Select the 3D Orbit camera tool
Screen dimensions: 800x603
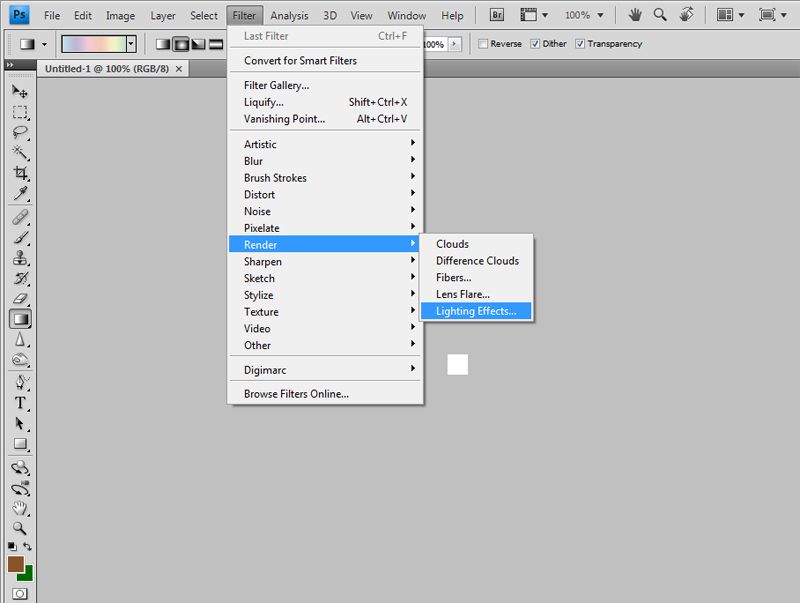point(20,488)
